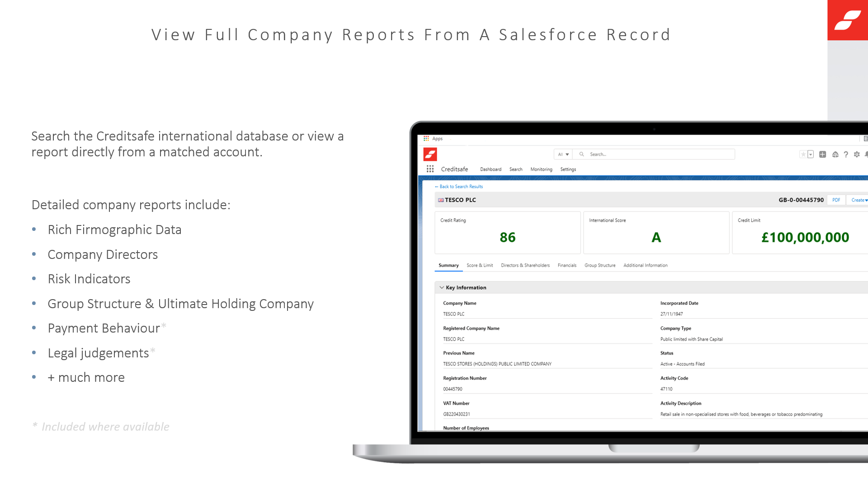Click the favorites star icon

(x=803, y=155)
